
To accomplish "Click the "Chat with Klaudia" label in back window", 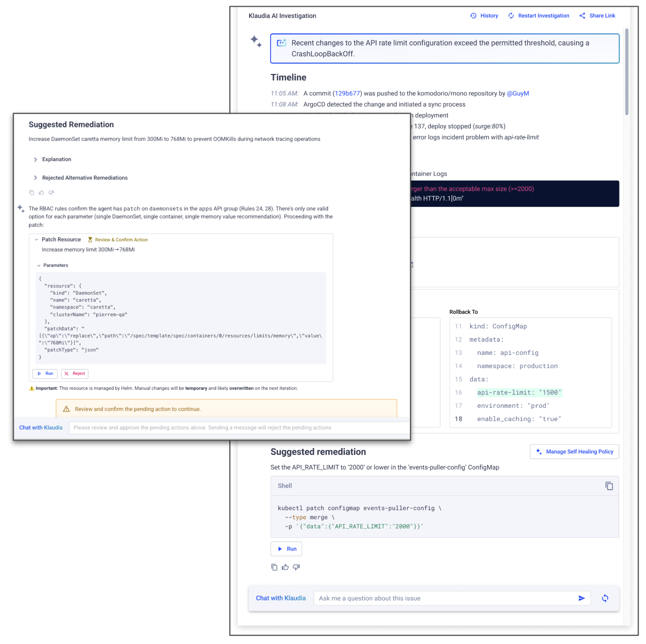I will click(x=281, y=598).
